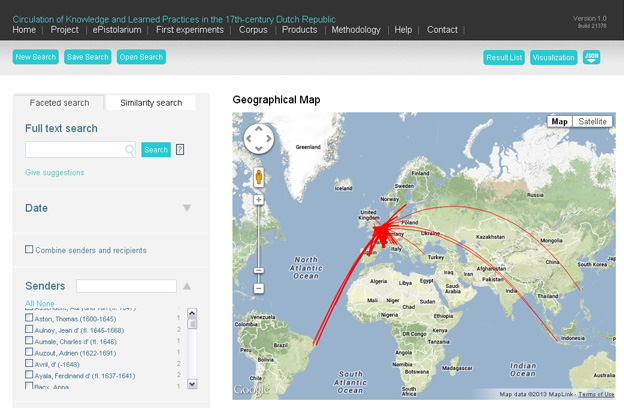
Task: Select the Map view button
Action: pos(560,121)
